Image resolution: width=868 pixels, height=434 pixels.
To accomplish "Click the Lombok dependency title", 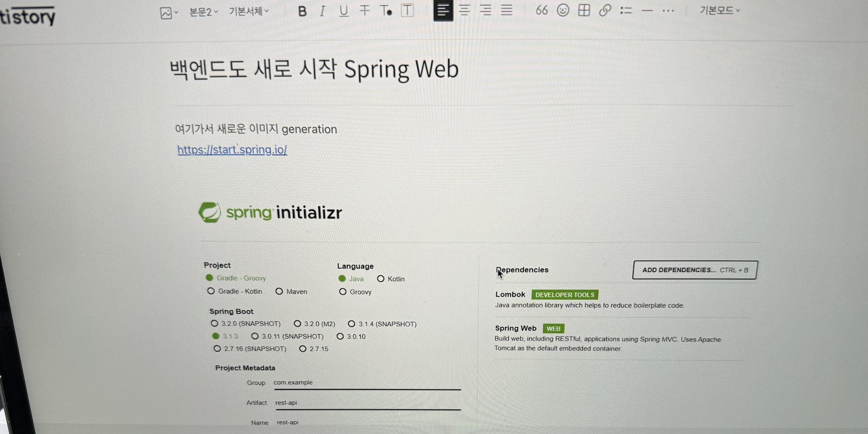I will point(510,294).
